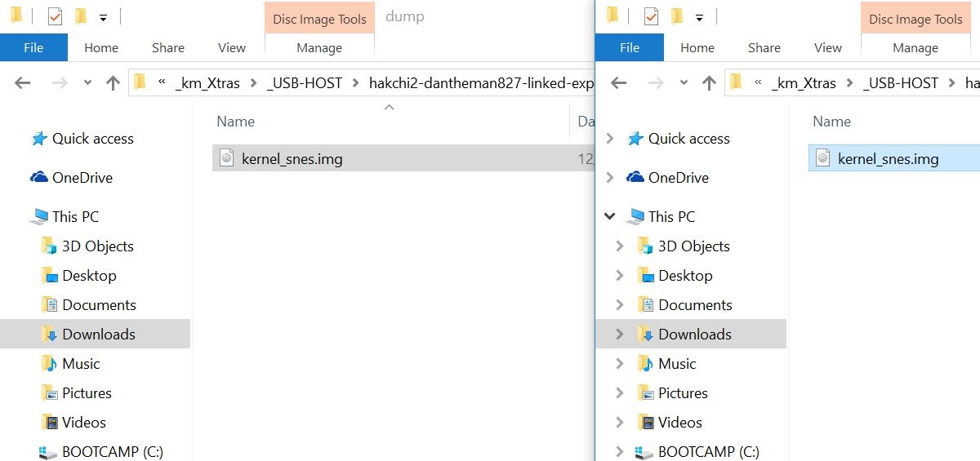The height and width of the screenshot is (461, 980).
Task: Open Customize Quick Access Toolbar arrow, left window
Action: coord(103,17)
